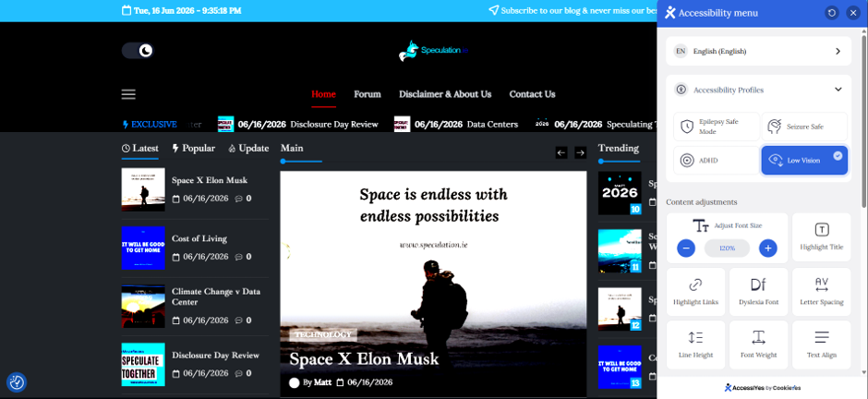Open Data Centers item in the ticker
Viewport: 868px width, 399px height.
[493, 125]
